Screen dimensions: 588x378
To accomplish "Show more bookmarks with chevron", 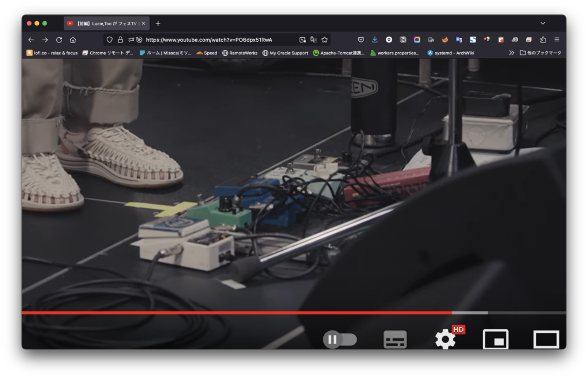I will (x=511, y=53).
